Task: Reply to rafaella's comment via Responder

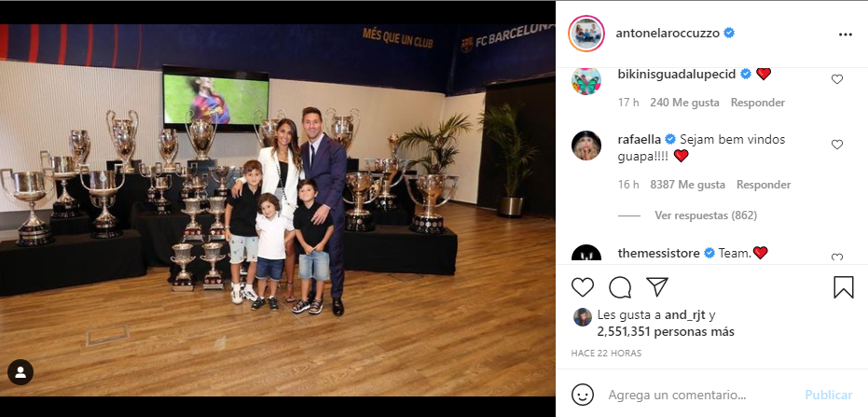Action: tap(764, 185)
